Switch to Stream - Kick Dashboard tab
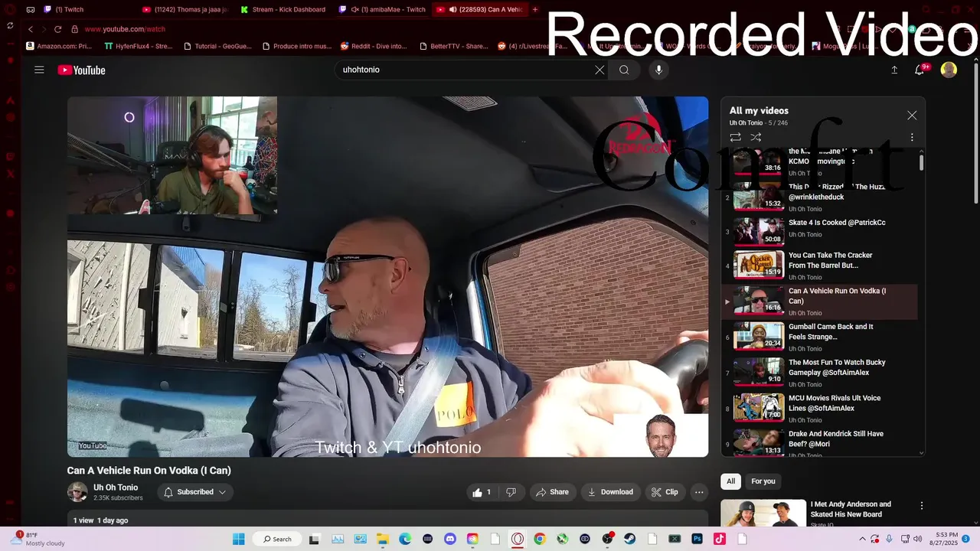980x551 pixels. tap(285, 9)
